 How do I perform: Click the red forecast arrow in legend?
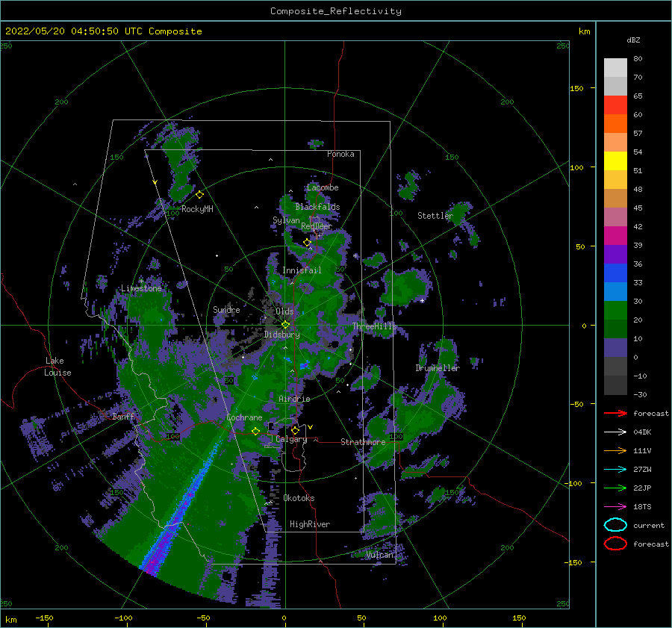(615, 413)
